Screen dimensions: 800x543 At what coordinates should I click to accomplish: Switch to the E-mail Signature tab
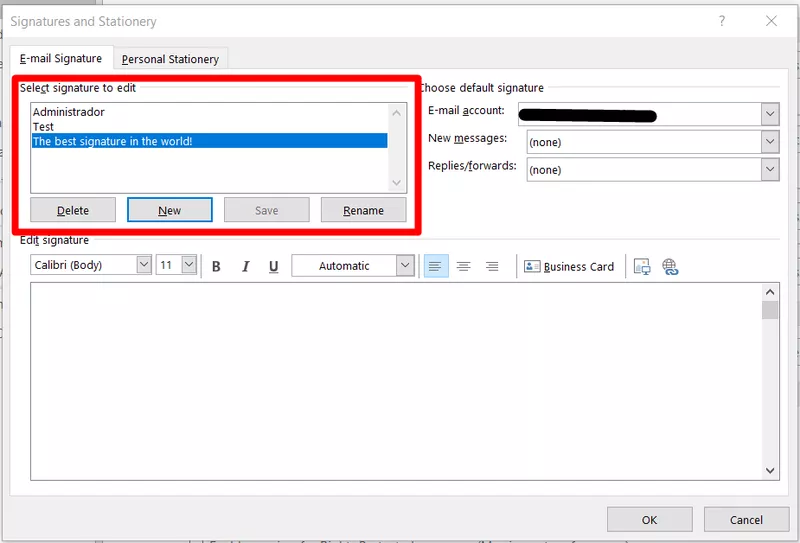(61, 59)
